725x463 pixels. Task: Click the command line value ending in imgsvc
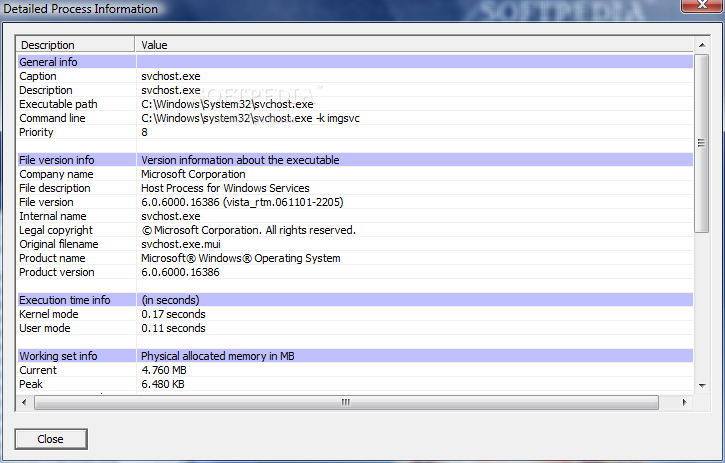250,118
